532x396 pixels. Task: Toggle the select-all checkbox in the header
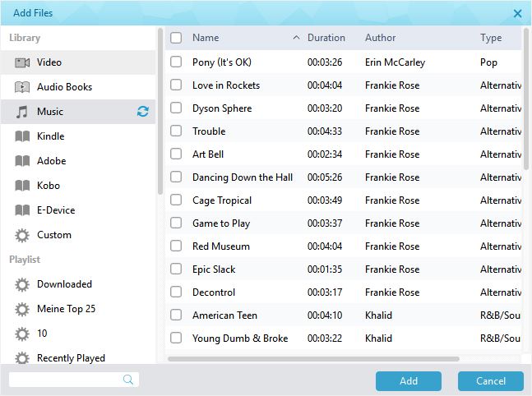(x=176, y=38)
